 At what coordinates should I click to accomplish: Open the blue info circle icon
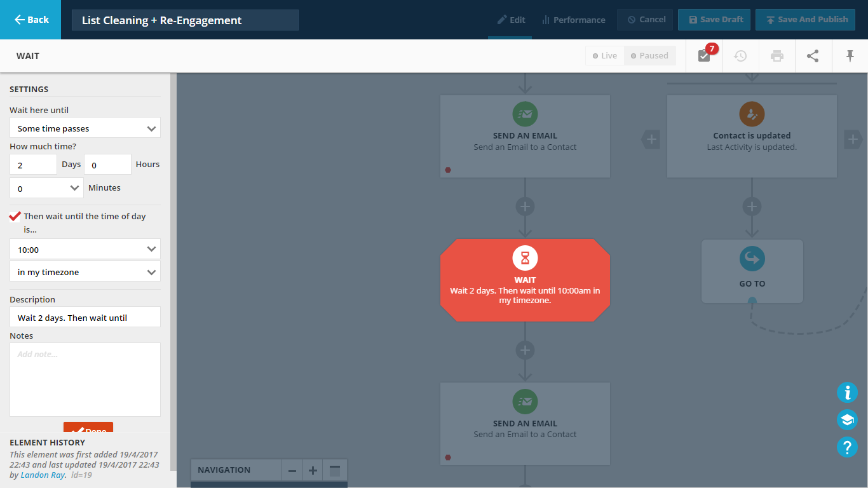coord(847,393)
